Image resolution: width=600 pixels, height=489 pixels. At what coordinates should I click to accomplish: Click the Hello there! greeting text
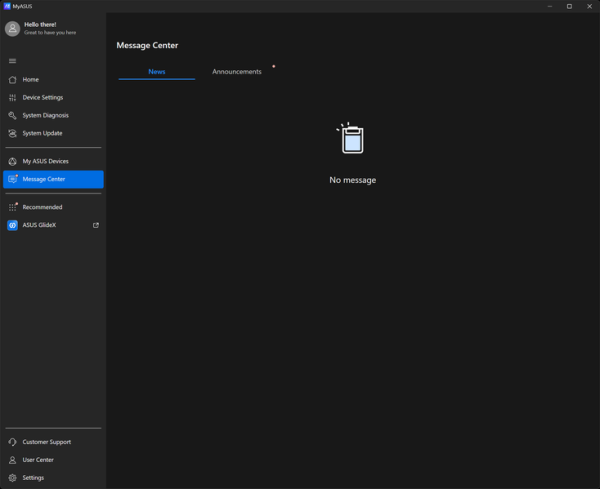tap(40, 24)
